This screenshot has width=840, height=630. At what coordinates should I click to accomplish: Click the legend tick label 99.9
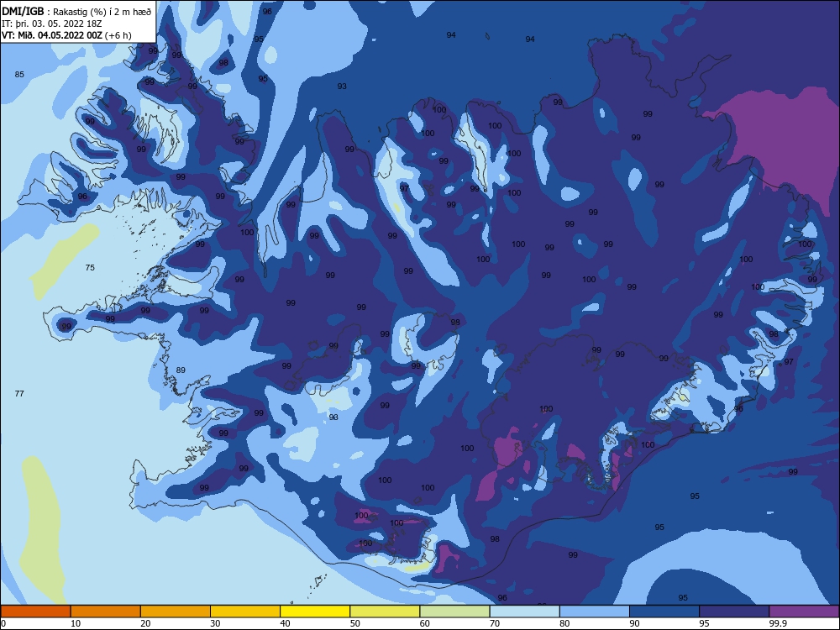(x=777, y=623)
